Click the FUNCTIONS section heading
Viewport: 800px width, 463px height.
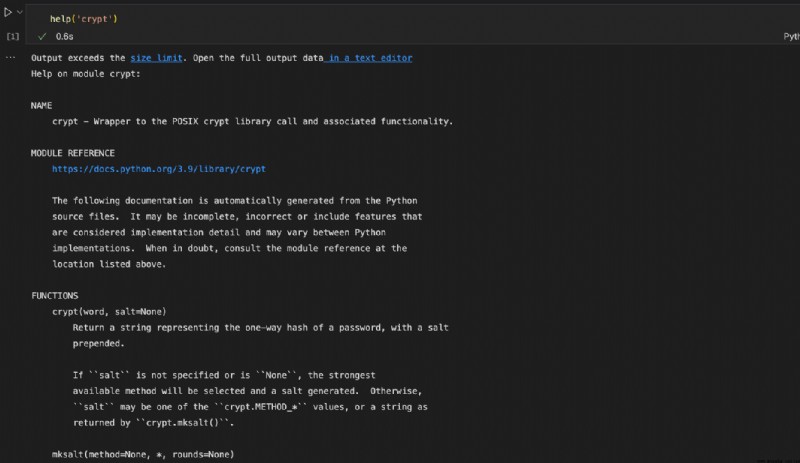(x=55, y=296)
